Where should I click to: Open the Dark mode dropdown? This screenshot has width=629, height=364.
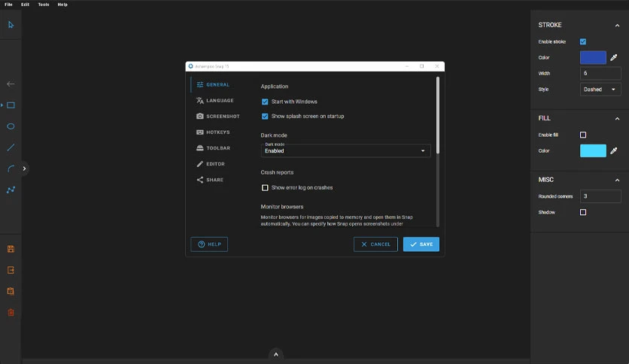coord(346,150)
